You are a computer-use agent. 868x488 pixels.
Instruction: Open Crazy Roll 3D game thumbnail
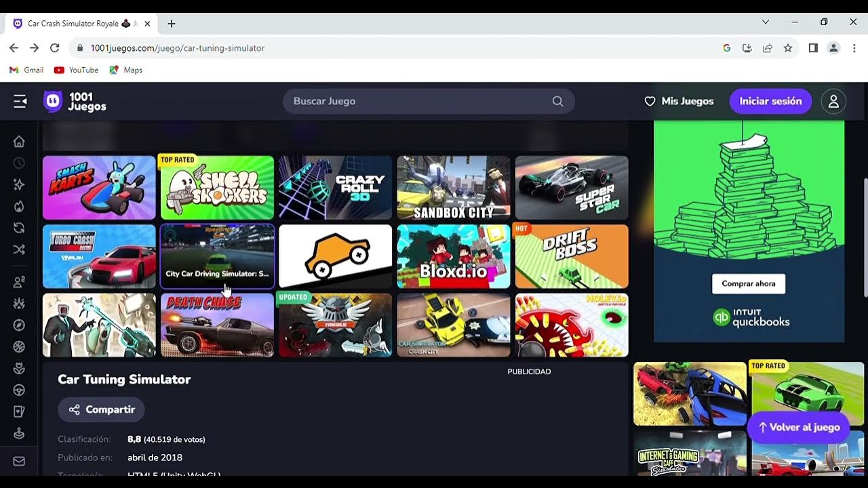tap(335, 188)
